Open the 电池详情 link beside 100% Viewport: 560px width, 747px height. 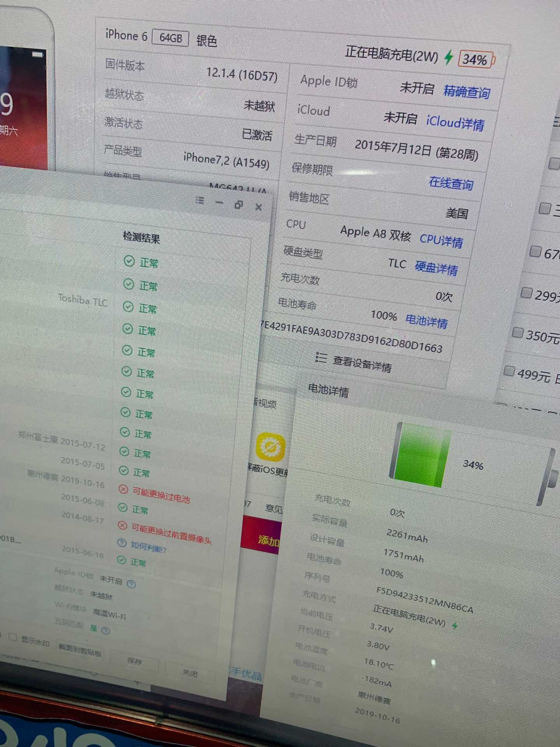(427, 321)
